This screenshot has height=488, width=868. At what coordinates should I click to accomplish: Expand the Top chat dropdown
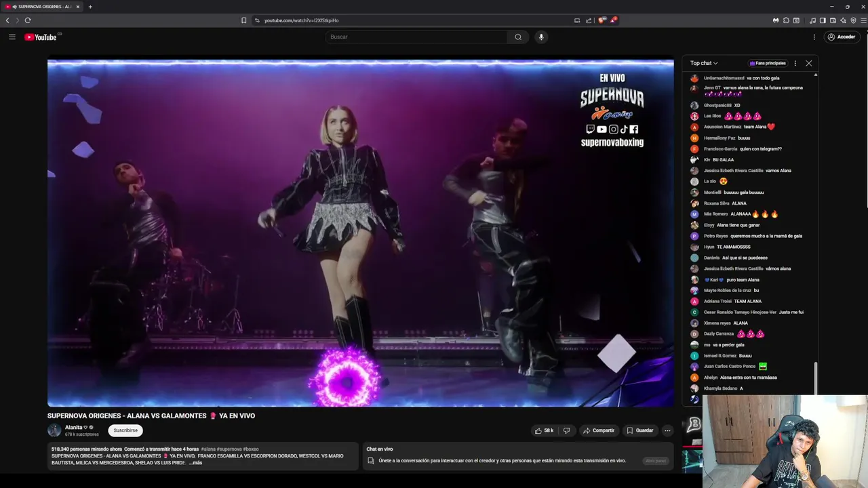(704, 63)
